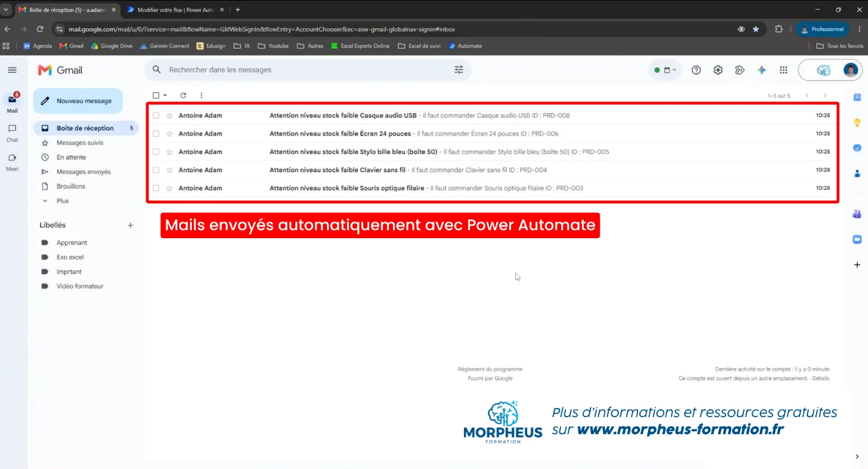Open Chat in the left rail

[x=12, y=133]
